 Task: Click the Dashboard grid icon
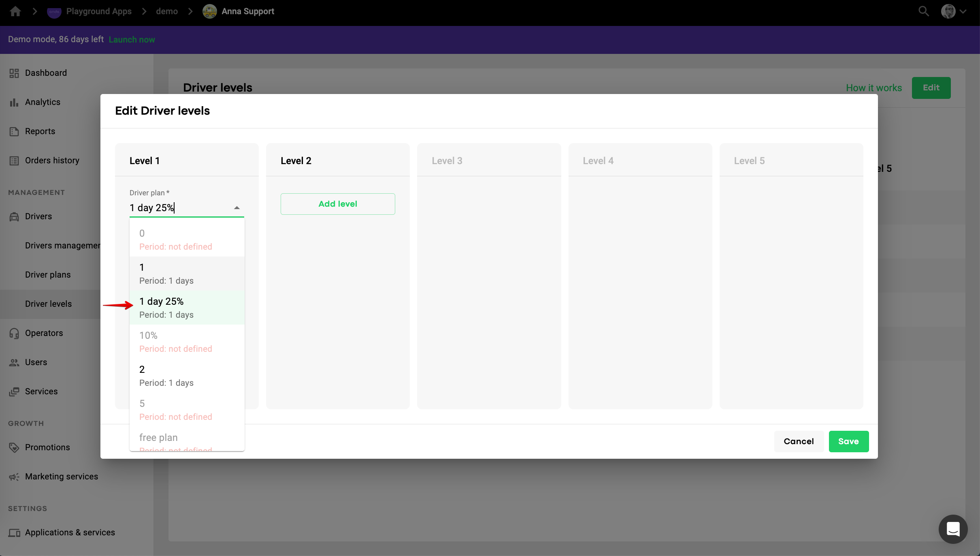click(x=14, y=73)
